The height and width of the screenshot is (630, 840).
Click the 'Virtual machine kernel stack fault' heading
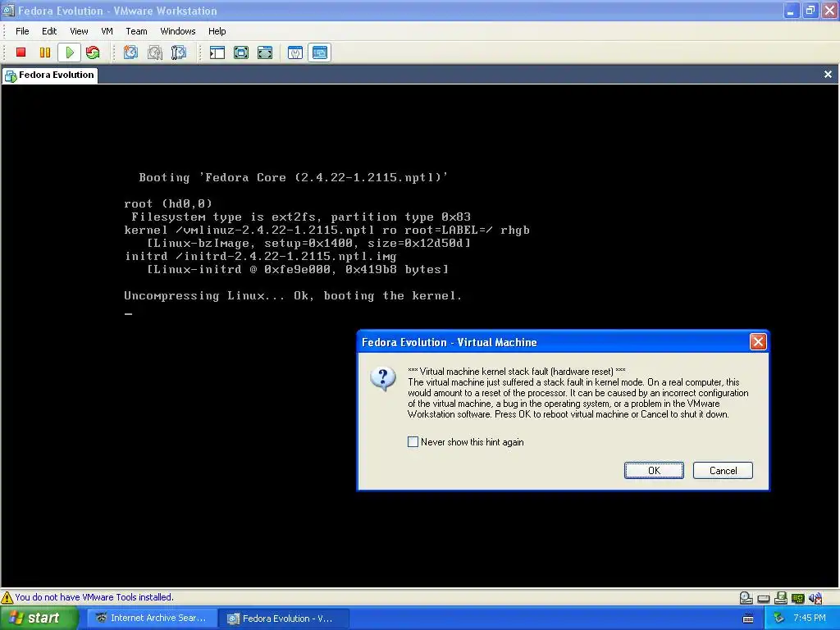517,372
